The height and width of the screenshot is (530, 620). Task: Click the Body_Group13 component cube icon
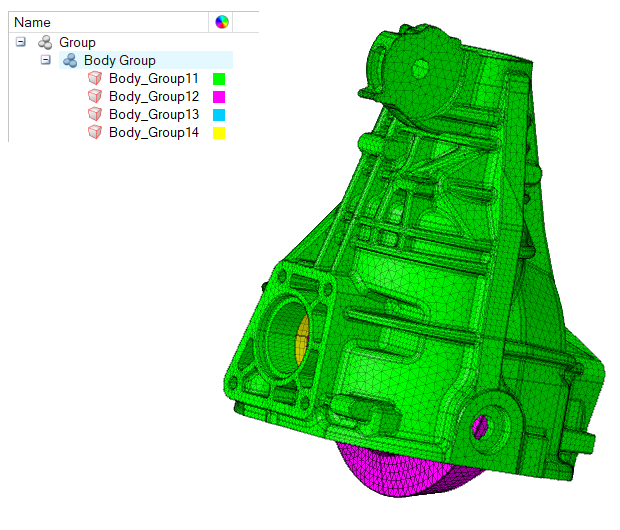click(95, 114)
